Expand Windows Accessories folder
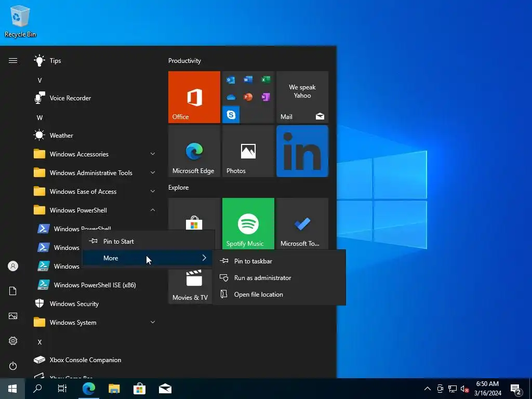Viewport: 532px width, 399px height. (95, 154)
